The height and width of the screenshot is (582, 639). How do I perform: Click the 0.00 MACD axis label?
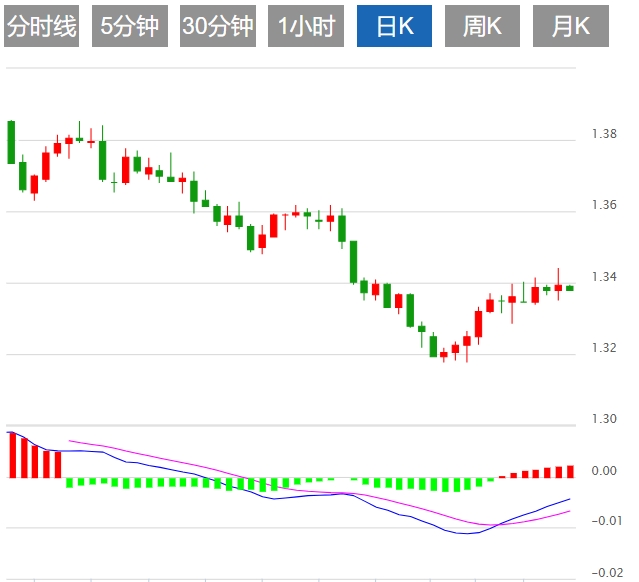coord(603,470)
